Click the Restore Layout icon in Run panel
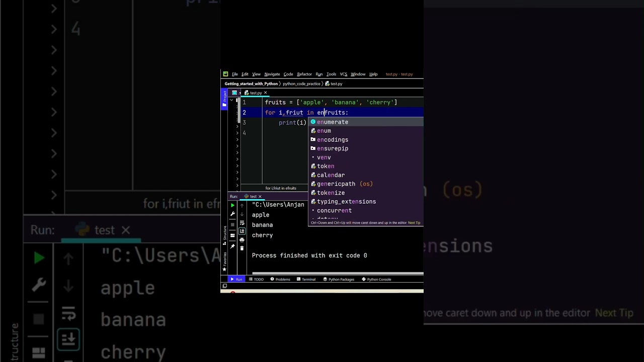Viewport: 644px width, 362px height. tap(232, 235)
